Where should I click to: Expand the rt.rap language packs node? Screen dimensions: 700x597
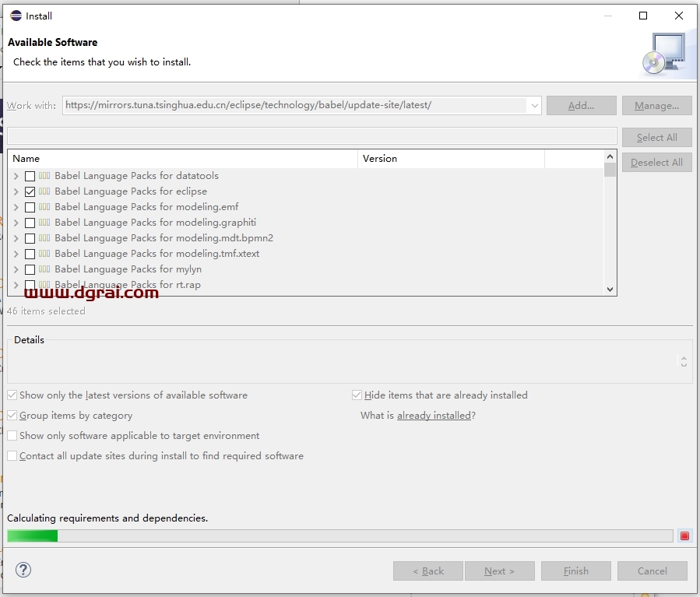tap(16, 285)
